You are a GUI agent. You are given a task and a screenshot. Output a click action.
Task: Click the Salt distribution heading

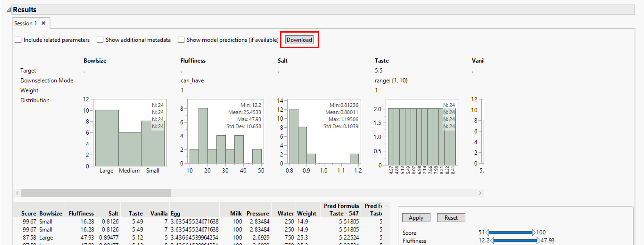(x=282, y=61)
